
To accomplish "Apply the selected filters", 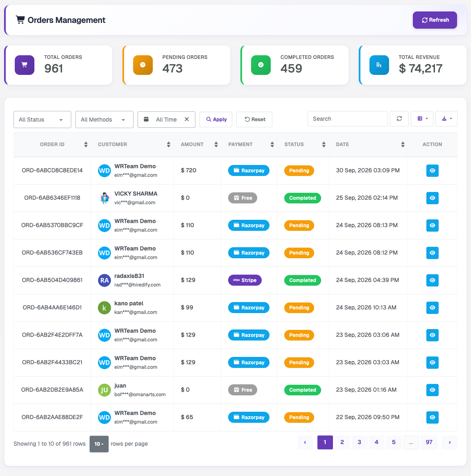I will tap(216, 119).
